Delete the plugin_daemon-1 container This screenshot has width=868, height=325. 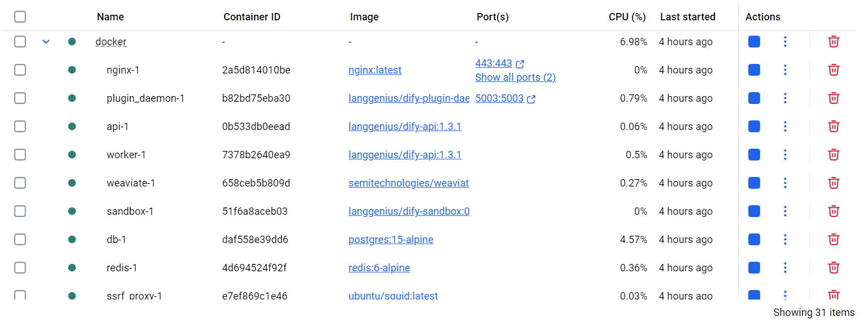coord(833,98)
